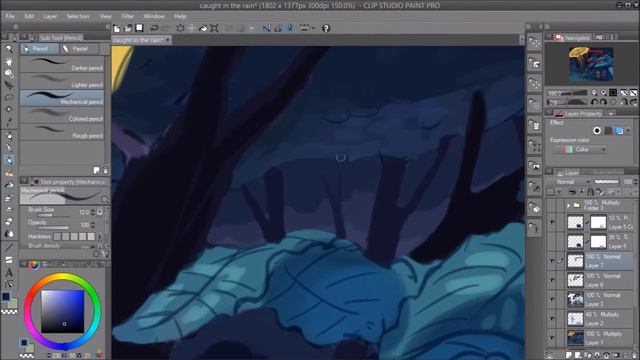Toggle visibility of Layer 1
Screen dimensions: 640x360
(x=552, y=338)
